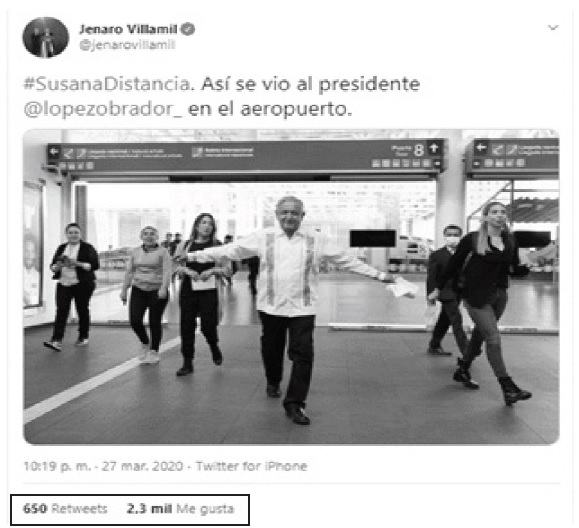The height and width of the screenshot is (528, 579).
Task: Open the @lopezobrador_ mention
Action: (103, 109)
